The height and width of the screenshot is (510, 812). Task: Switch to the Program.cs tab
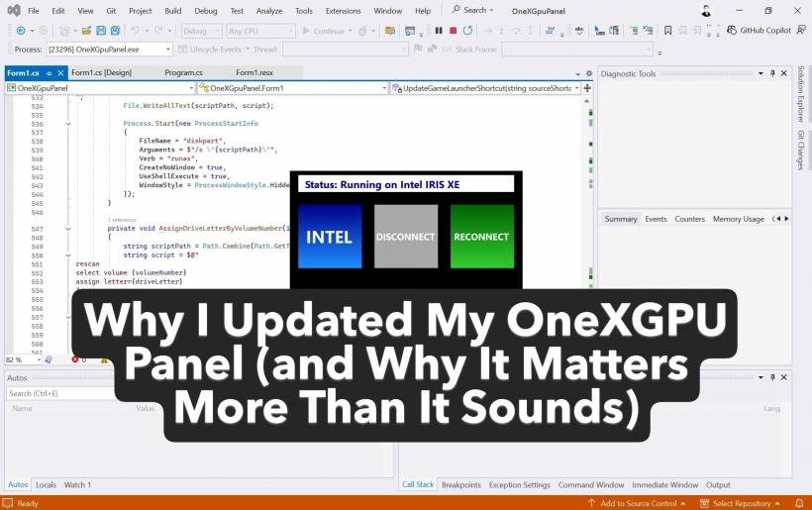[183, 73]
